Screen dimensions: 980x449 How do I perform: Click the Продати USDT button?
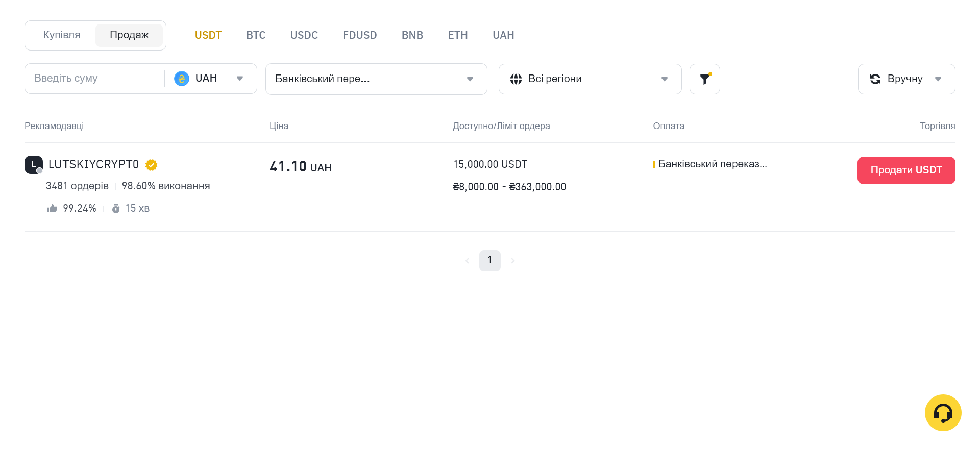(906, 170)
